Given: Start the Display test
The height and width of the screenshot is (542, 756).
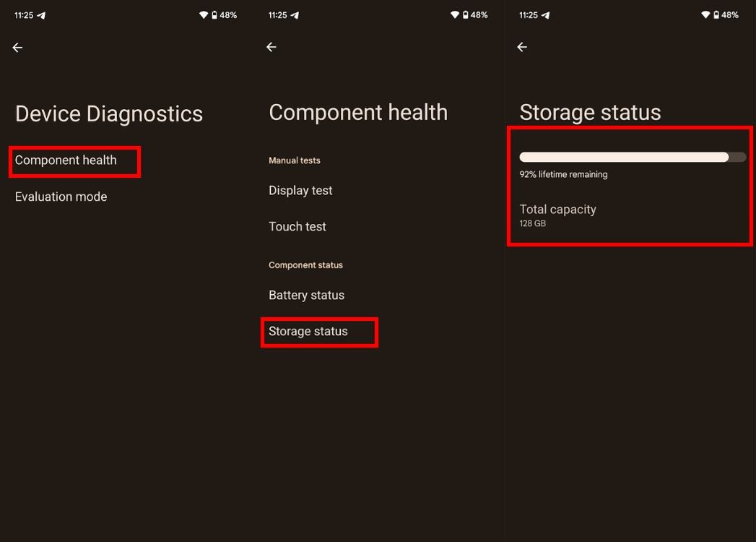Looking at the screenshot, I should click(300, 190).
